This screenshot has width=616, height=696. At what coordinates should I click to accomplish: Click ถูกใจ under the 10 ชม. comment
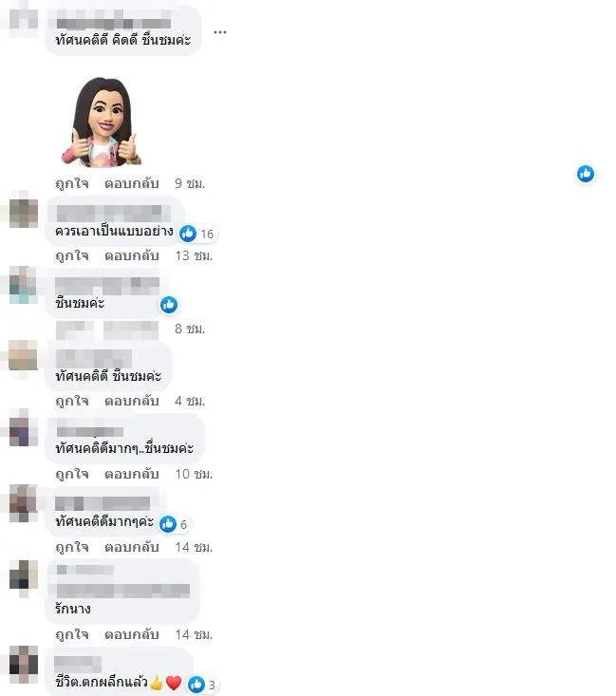[72, 474]
